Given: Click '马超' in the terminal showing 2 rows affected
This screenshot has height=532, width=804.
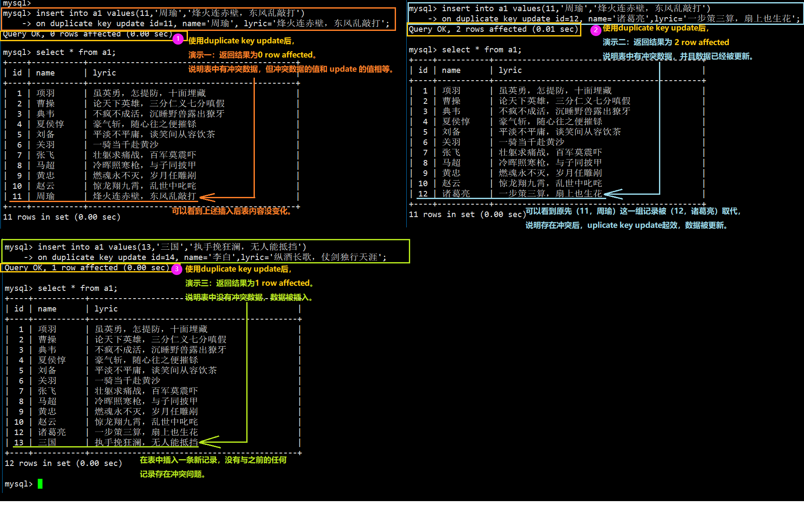Looking at the screenshot, I should coord(451,163).
